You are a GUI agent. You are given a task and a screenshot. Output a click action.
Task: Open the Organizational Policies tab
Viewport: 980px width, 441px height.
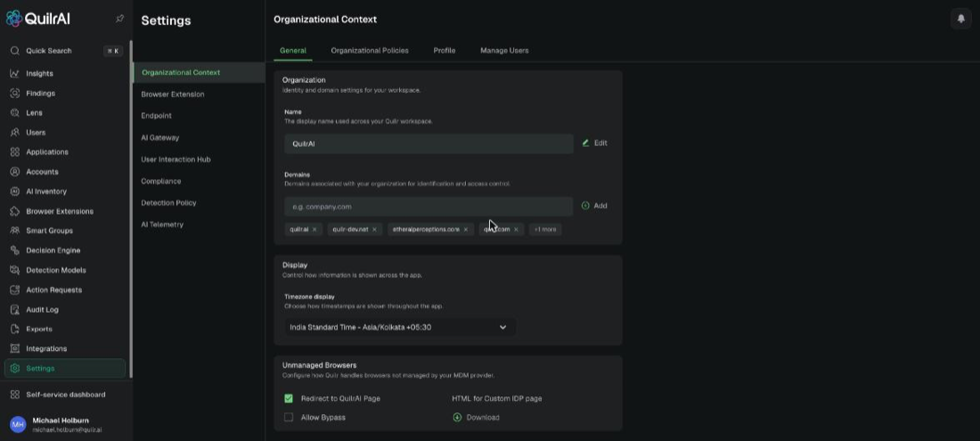tap(370, 51)
